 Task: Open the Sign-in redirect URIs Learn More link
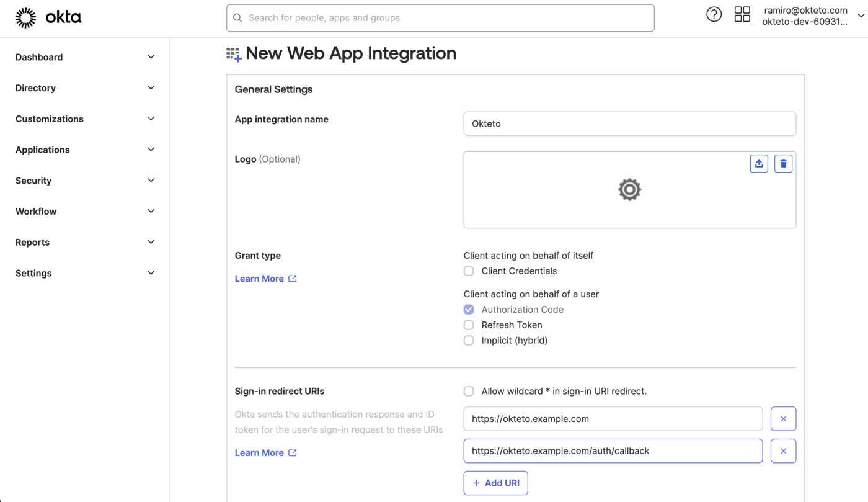click(x=259, y=452)
